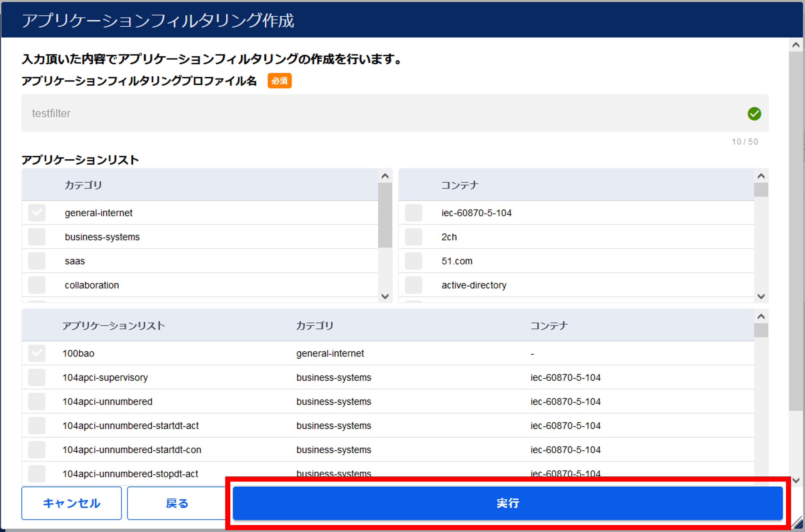Select the collaboration category row text
This screenshot has width=805, height=532.
point(92,285)
